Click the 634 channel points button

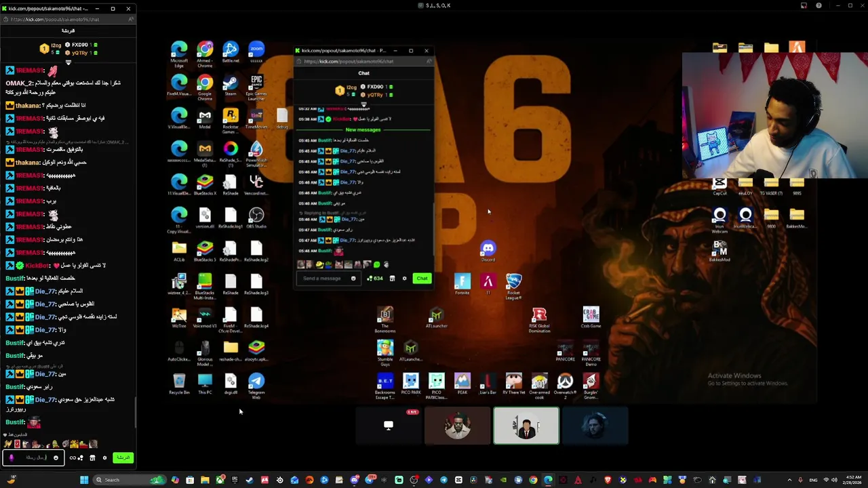tap(375, 279)
